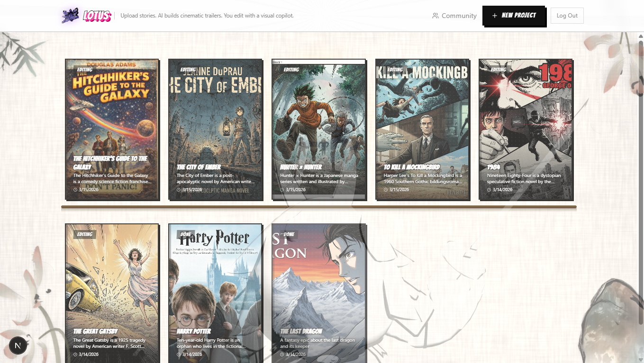
Task: Click the clock icon on Hitchhiker's Guide card
Action: tap(75, 190)
